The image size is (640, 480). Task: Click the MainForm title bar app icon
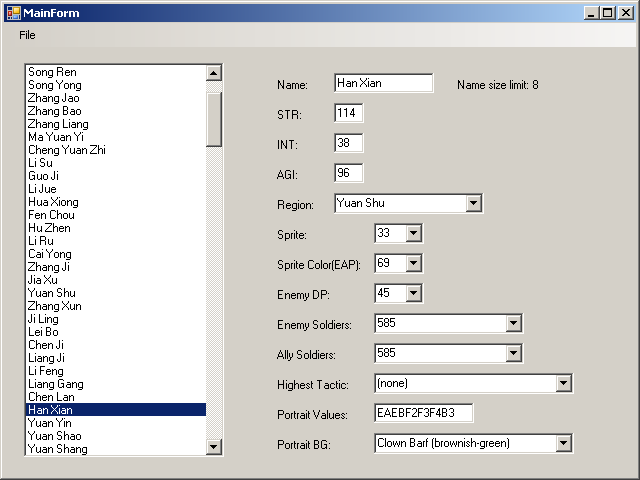click(x=13, y=12)
